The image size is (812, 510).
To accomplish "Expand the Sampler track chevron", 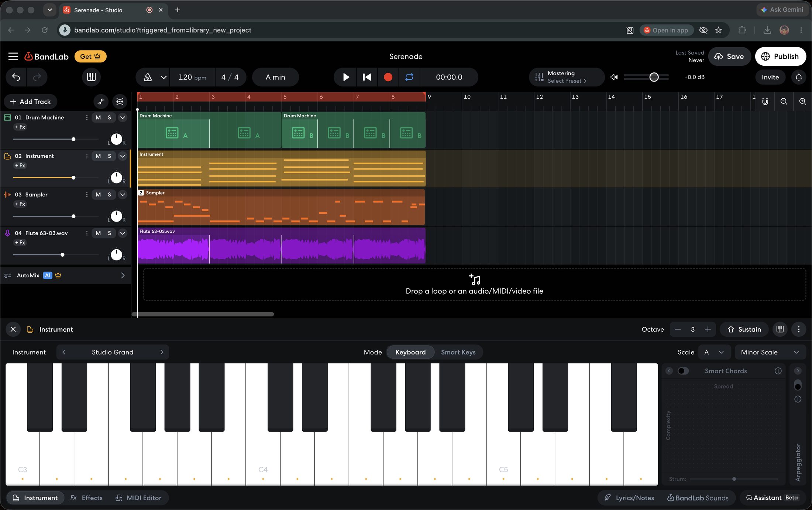I will [x=123, y=194].
